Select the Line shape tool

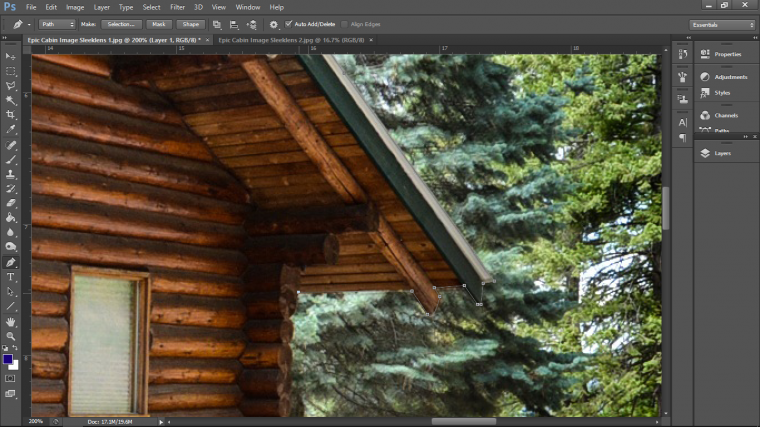[x=10, y=306]
